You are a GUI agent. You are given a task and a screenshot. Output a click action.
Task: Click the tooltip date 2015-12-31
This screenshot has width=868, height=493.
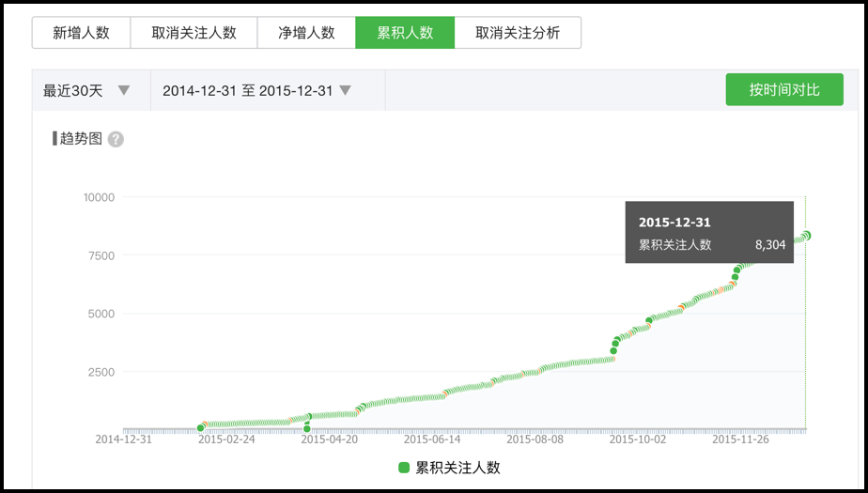tap(674, 223)
